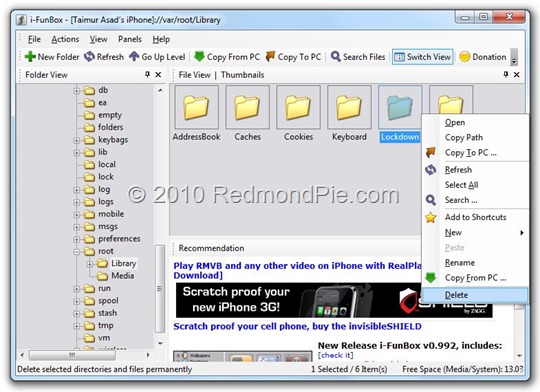Open the Actions menu
Image resolution: width=540 pixels, height=392 pixels.
pos(65,39)
